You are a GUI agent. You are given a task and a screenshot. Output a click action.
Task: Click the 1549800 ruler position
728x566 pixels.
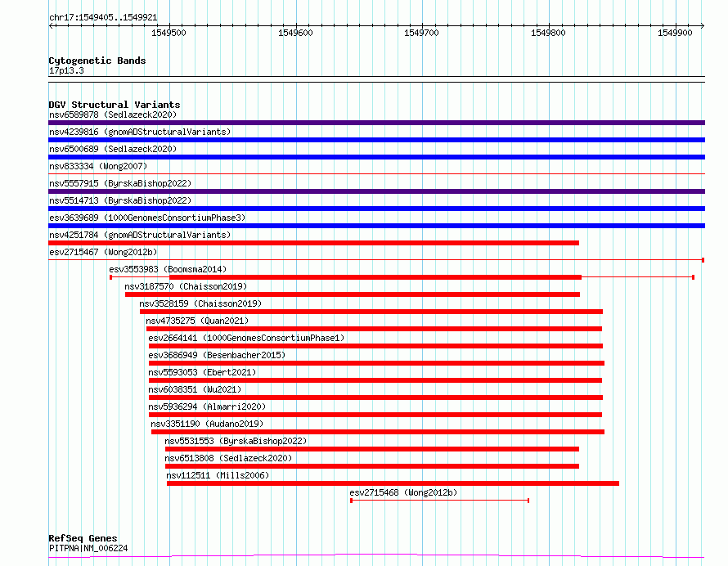pos(548,33)
